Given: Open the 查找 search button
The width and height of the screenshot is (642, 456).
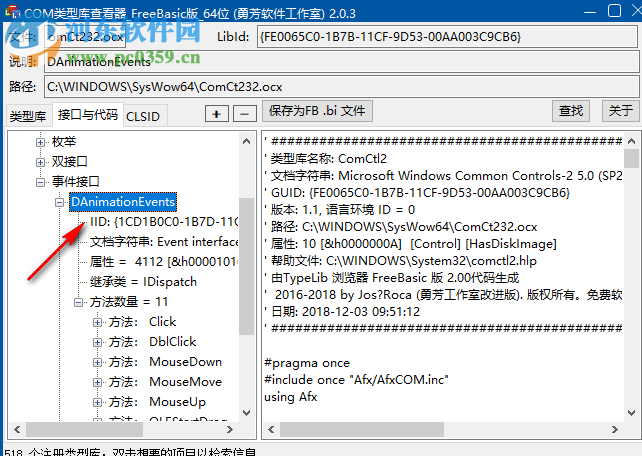Looking at the screenshot, I should 571,111.
